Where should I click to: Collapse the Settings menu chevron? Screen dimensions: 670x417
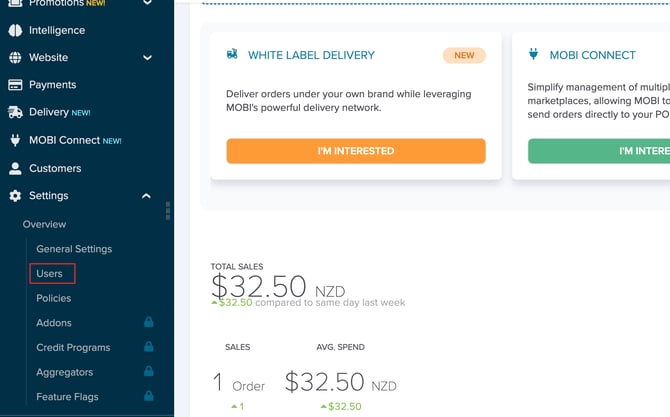[147, 196]
